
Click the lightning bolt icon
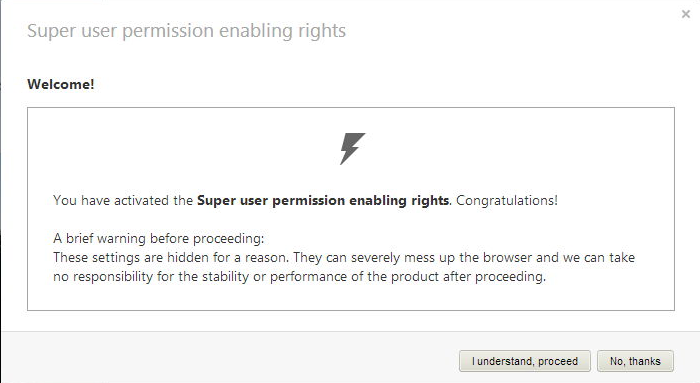coord(352,149)
